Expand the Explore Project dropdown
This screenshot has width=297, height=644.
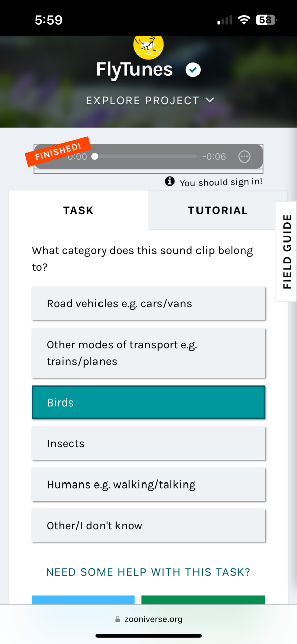(x=150, y=101)
